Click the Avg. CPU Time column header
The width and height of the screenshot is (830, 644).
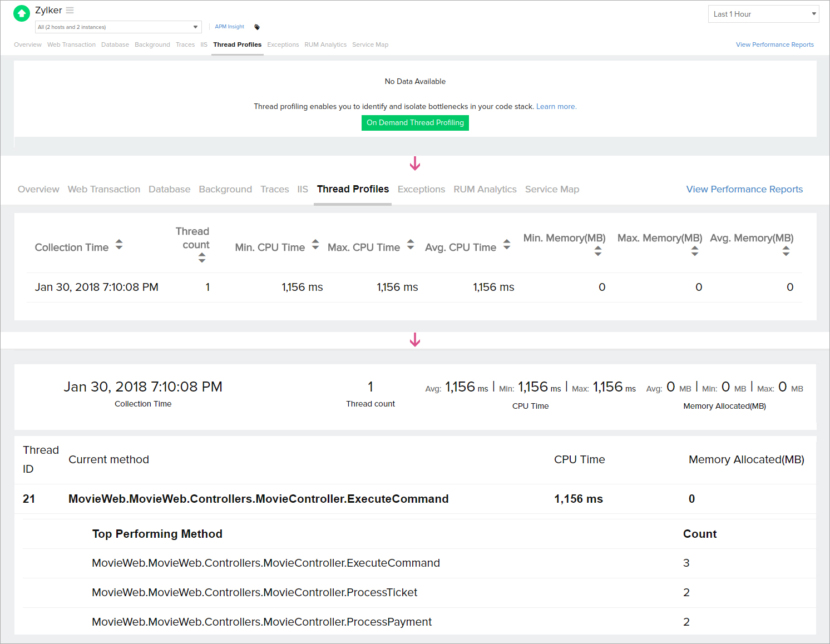(x=461, y=247)
